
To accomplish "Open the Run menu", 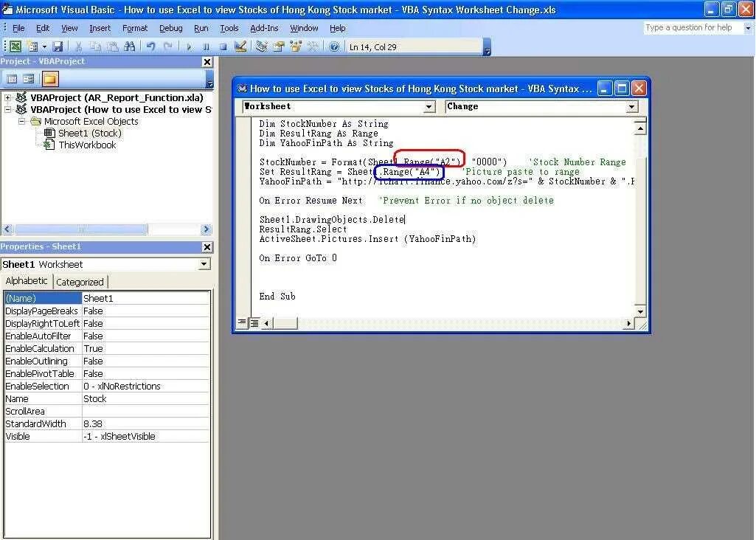I will [201, 29].
